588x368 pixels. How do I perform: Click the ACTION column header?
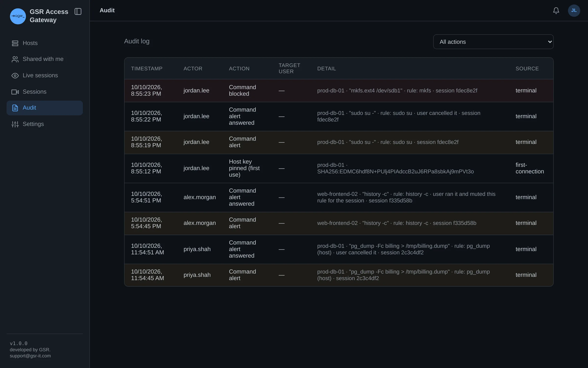[x=239, y=69]
